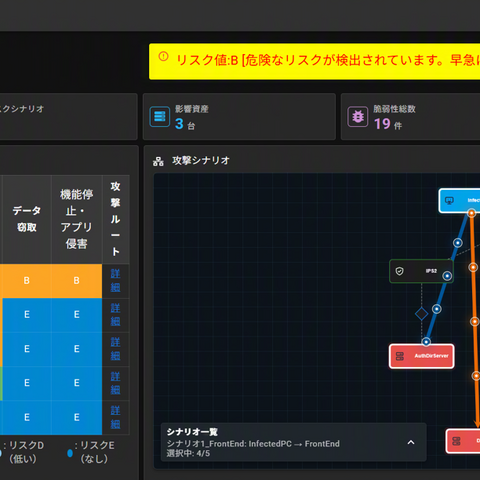Click the yellow リスク値:B warning banner
The height and width of the screenshot is (480, 480).
314,61
